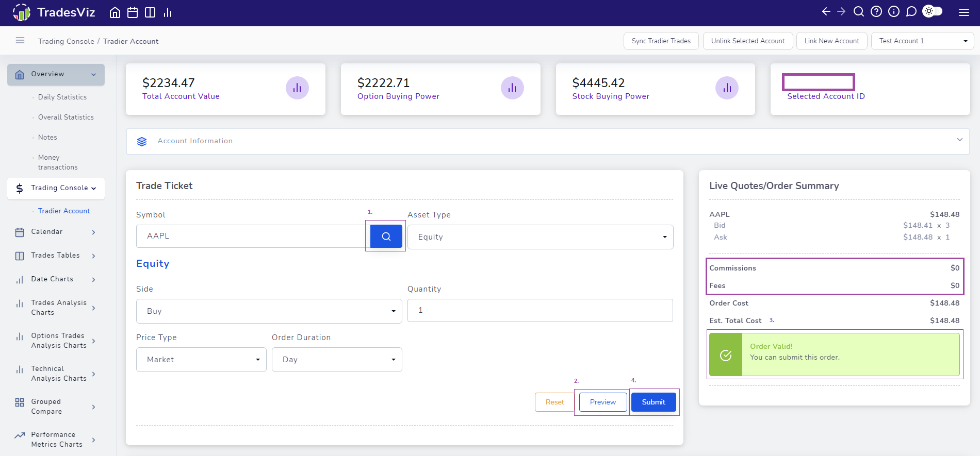The height and width of the screenshot is (456, 980).
Task: Open the help question mark icon
Action: click(x=876, y=11)
